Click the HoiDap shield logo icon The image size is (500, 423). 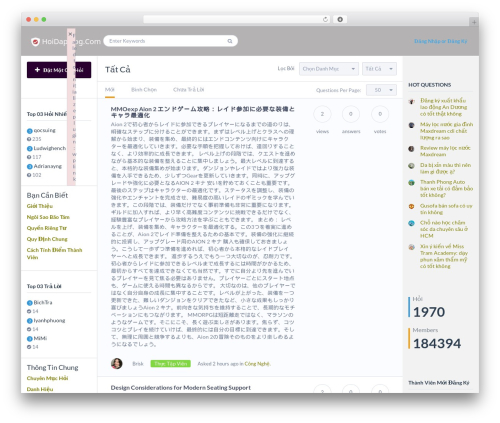click(35, 42)
